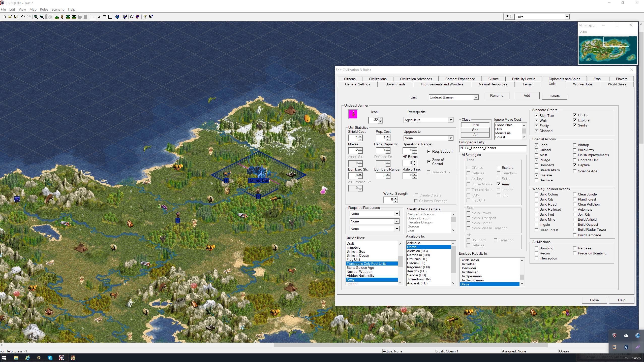Open the Upgrade to dropdown

pyautogui.click(x=450, y=138)
